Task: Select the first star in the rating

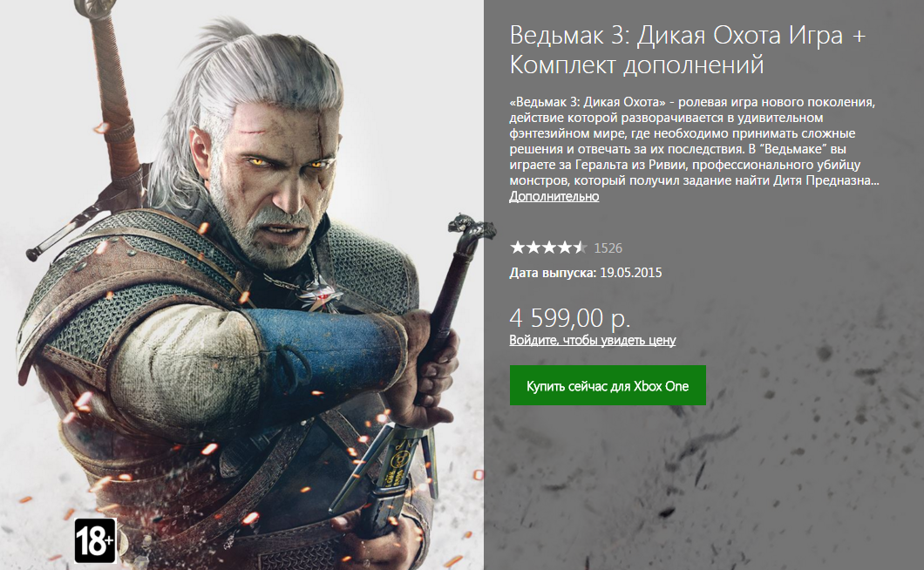Action: pos(518,247)
